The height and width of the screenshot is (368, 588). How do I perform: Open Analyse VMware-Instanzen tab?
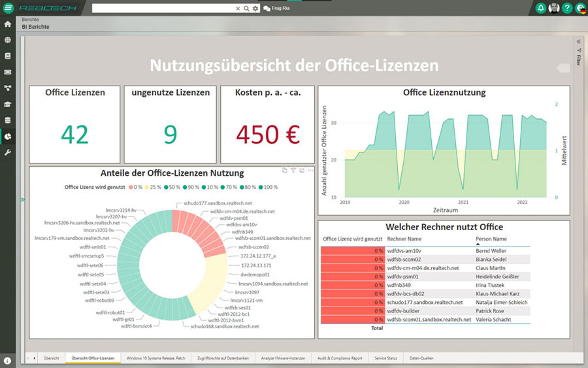(x=283, y=358)
